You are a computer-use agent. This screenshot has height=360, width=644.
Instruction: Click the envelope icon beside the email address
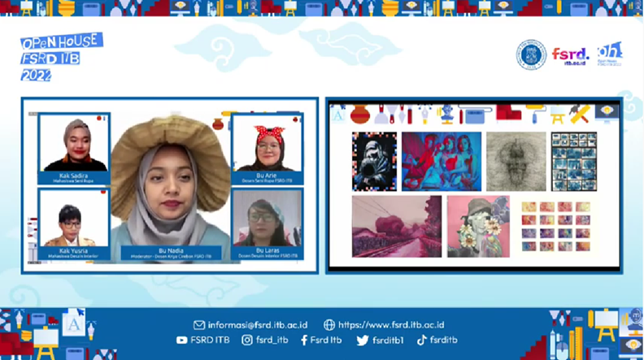[198, 324]
